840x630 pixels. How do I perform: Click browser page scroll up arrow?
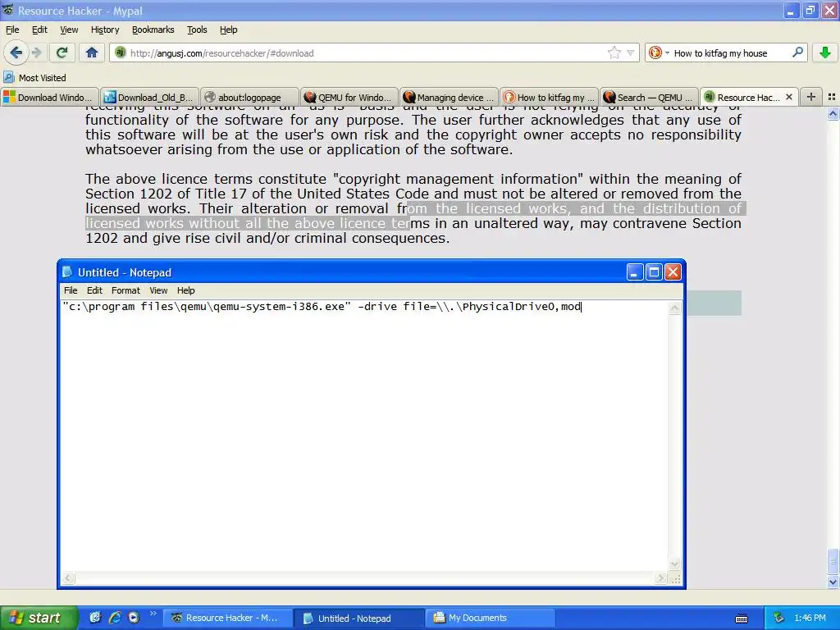[833, 113]
